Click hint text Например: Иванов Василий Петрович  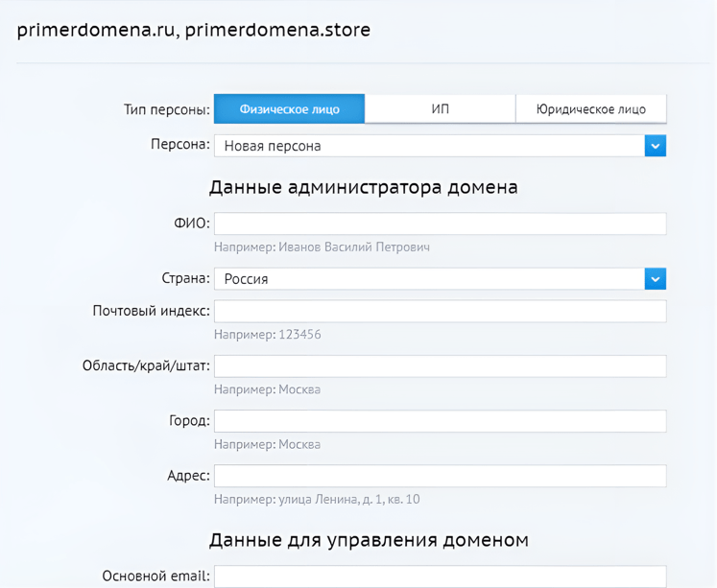pos(322,247)
